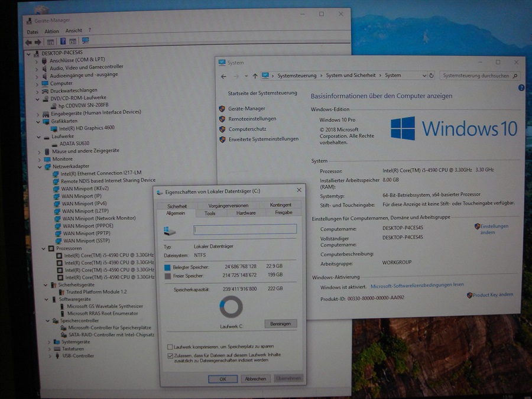The height and width of the screenshot is (399, 532).
Task: Click the shield icon beside Computerschutz
Action: [x=222, y=129]
